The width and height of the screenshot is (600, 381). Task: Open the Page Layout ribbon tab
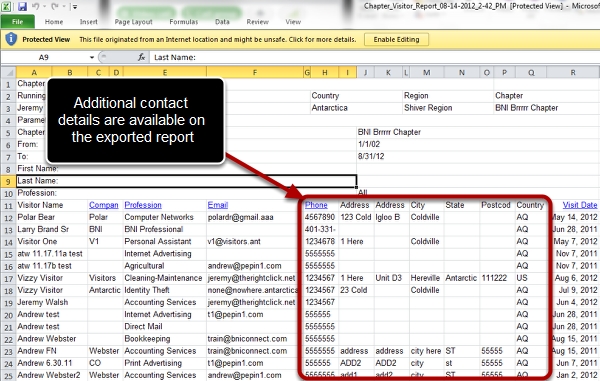pos(134,22)
